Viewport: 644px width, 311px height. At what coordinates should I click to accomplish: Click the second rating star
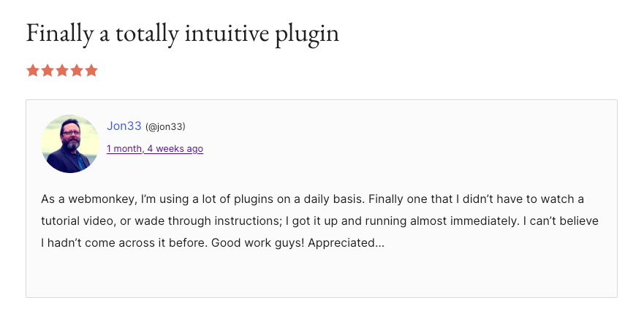point(48,71)
